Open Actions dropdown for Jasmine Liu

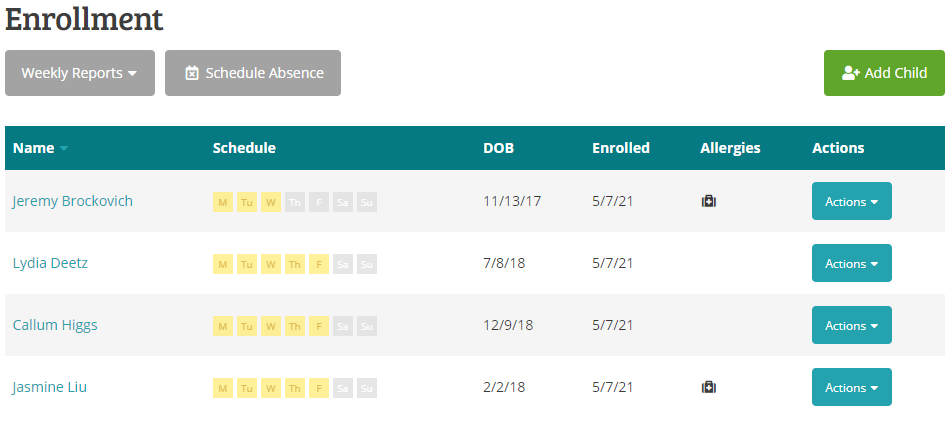pos(851,387)
